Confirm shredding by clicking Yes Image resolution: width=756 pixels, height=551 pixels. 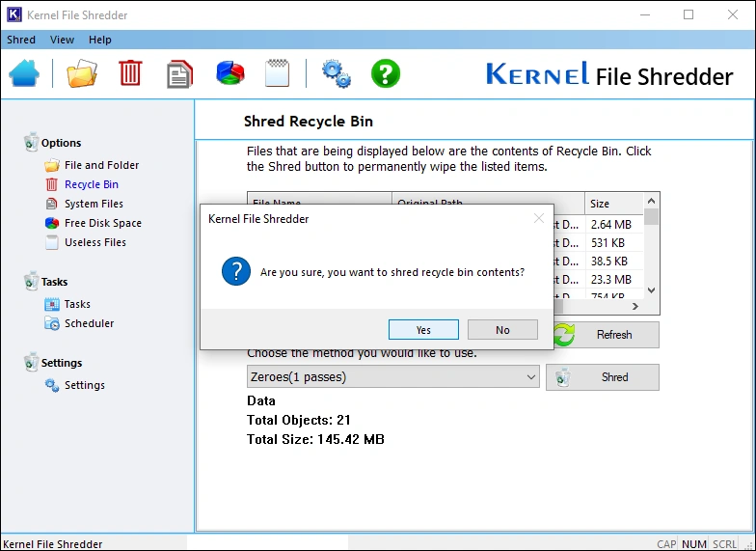[423, 330]
